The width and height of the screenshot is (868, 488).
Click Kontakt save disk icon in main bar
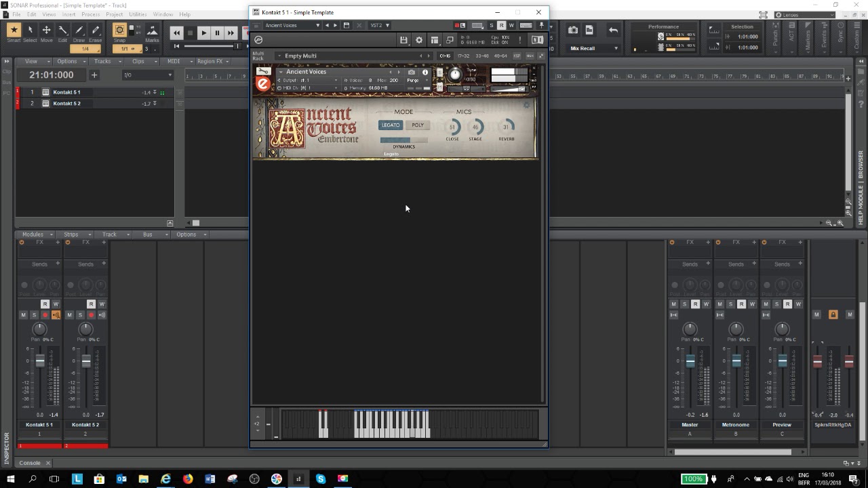(403, 40)
